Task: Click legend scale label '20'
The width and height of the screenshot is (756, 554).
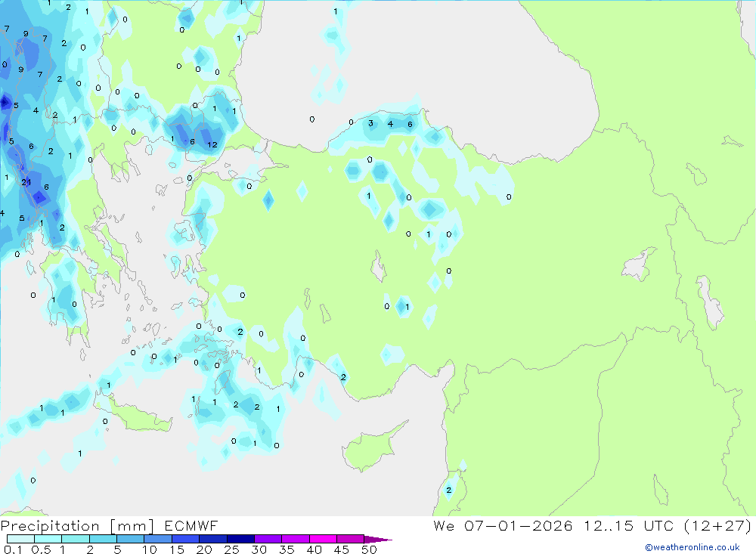Action: [x=204, y=549]
